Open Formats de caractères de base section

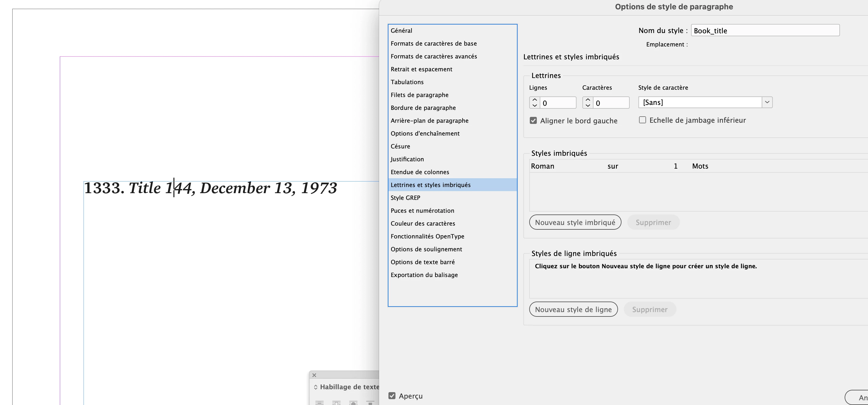tap(434, 44)
